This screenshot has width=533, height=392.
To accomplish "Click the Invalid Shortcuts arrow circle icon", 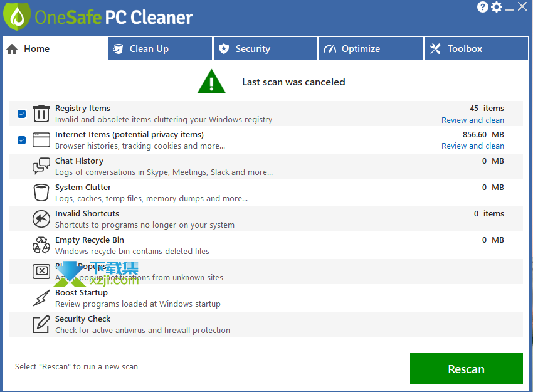I will [41, 219].
